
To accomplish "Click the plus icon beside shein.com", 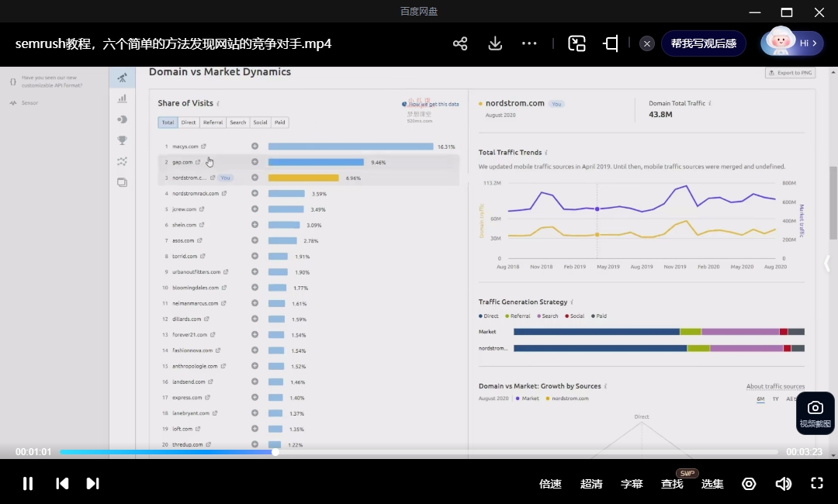I will coord(255,225).
